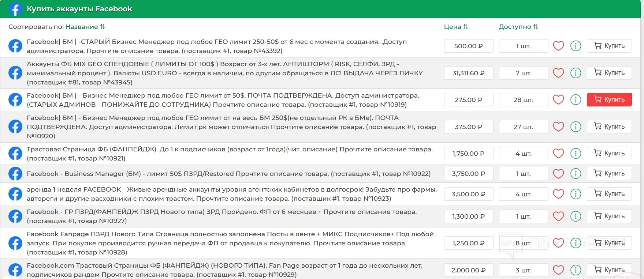Favorite the 500.00 ₽ old Business Manager
Viewport: 644px width, 279px height.
[558, 46]
